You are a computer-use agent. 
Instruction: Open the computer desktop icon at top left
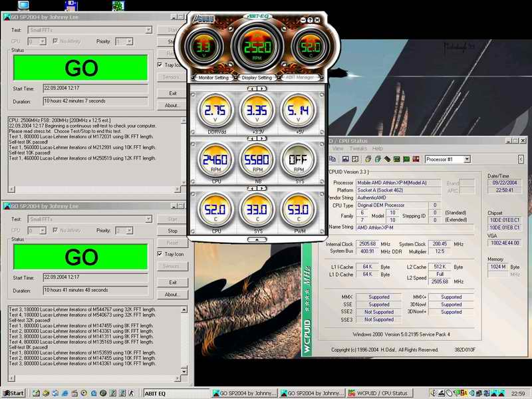(x=23, y=5)
